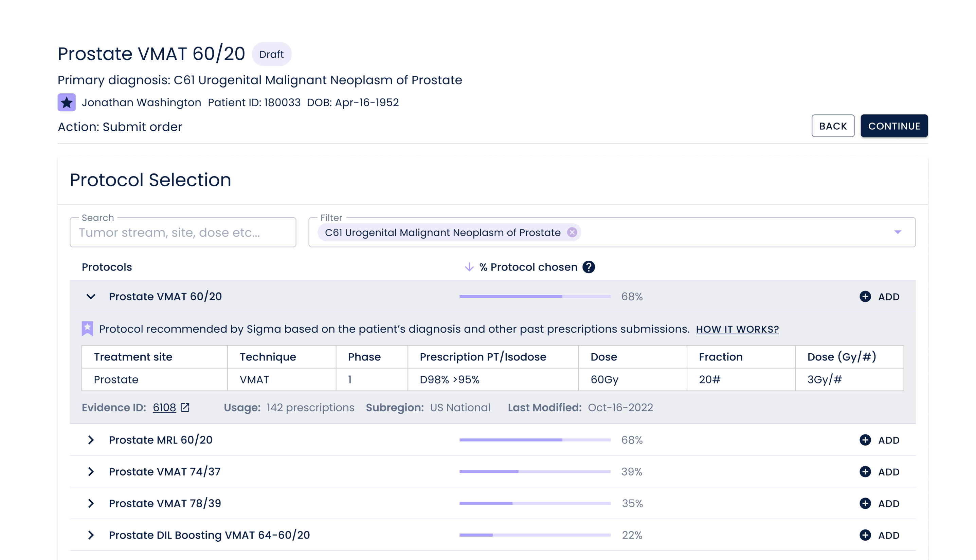Screen dimensions: 976x560
Task: Click the help question mark icon
Action: point(589,267)
